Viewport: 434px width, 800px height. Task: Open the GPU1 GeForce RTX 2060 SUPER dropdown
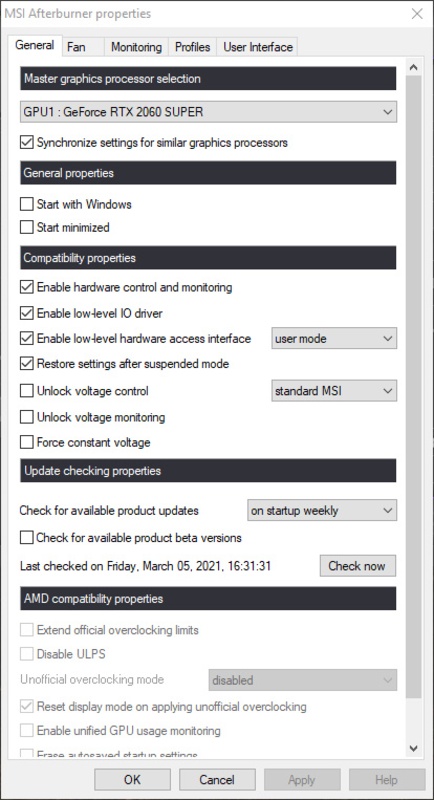[x=209, y=112]
